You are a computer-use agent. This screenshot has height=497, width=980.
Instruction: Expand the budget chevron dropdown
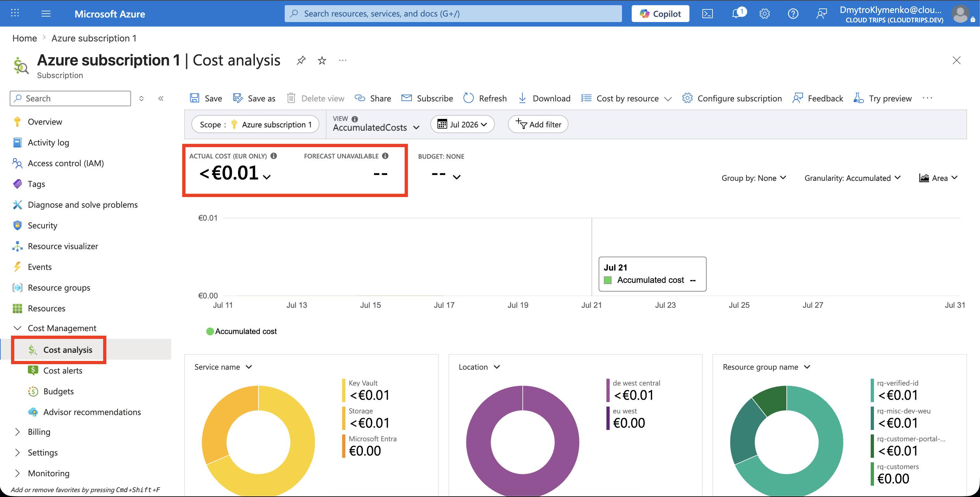(457, 177)
